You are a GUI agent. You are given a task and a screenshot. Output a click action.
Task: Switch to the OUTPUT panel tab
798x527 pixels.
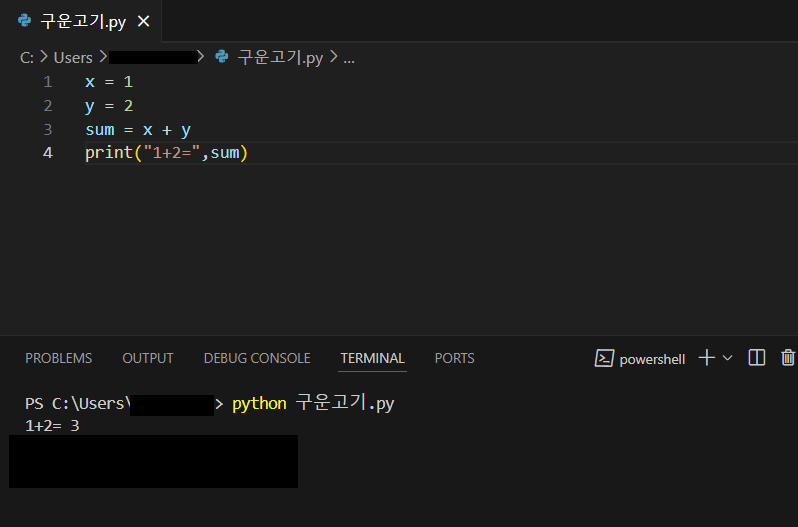[148, 358]
